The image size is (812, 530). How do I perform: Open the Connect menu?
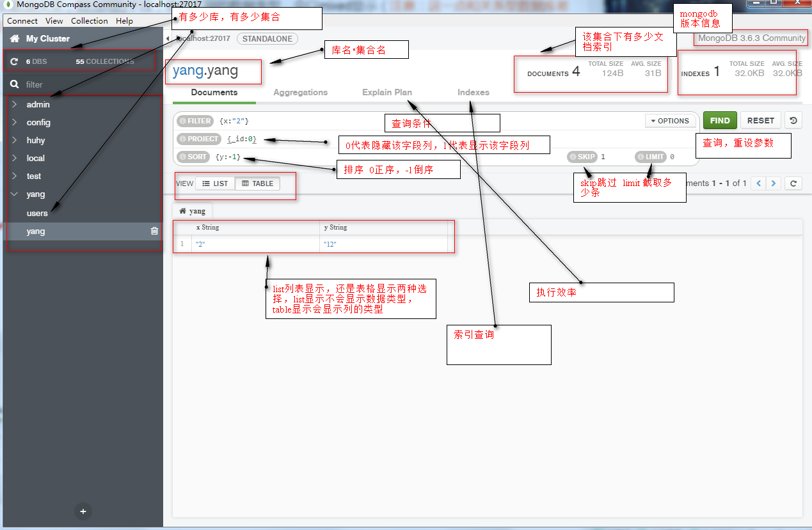point(22,20)
